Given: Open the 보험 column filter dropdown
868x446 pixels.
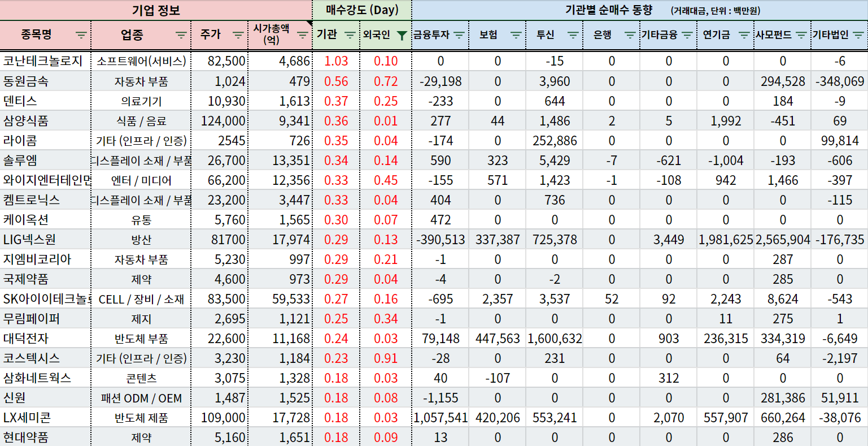Looking at the screenshot, I should (x=516, y=35).
